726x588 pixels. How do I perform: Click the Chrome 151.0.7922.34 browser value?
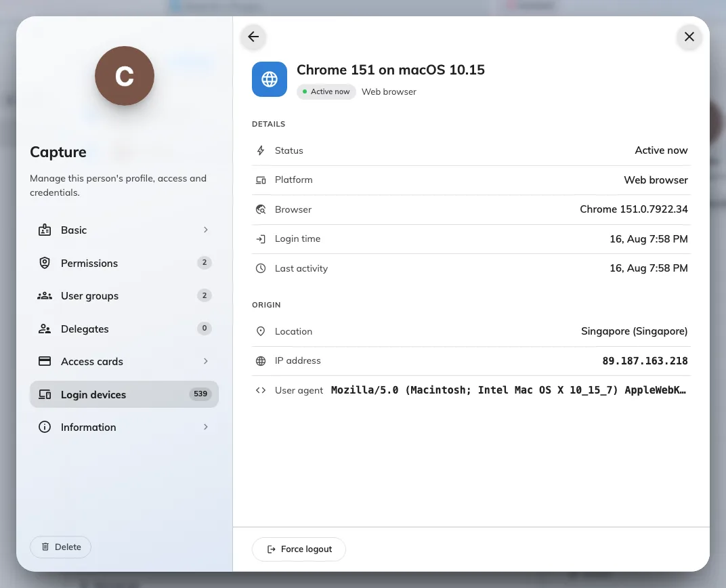634,209
